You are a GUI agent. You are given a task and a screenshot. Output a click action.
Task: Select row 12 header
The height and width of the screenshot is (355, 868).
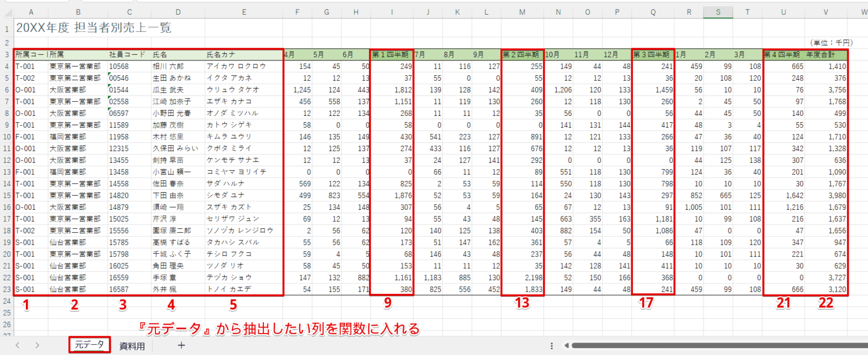7,160
